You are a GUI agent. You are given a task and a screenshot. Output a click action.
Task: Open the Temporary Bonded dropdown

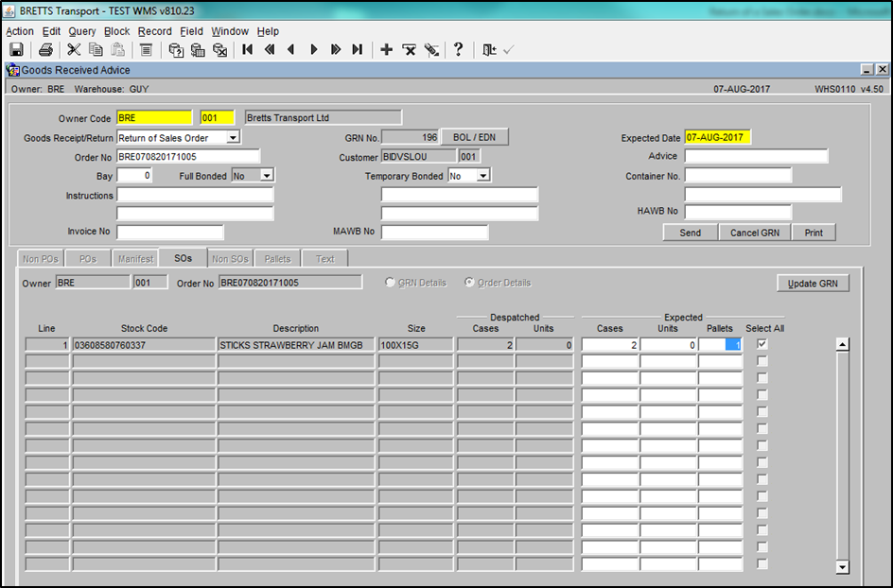(x=483, y=176)
